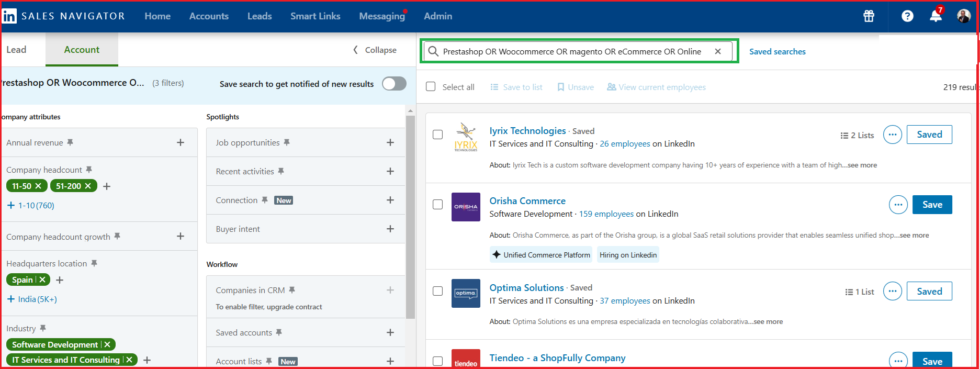The height and width of the screenshot is (369, 980).
Task: Open Optima Solutions logo thumbnail
Action: click(466, 293)
